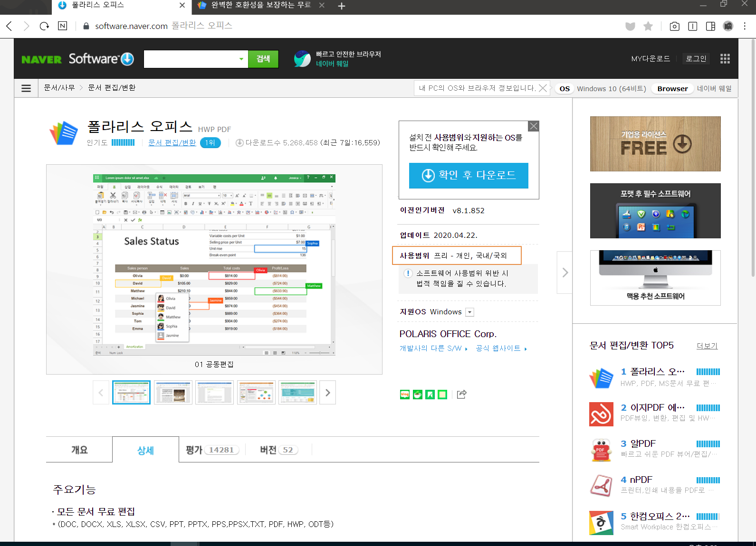The height and width of the screenshot is (546, 756).
Task: Open 문서 편집/변환 category link under title
Action: (172, 142)
